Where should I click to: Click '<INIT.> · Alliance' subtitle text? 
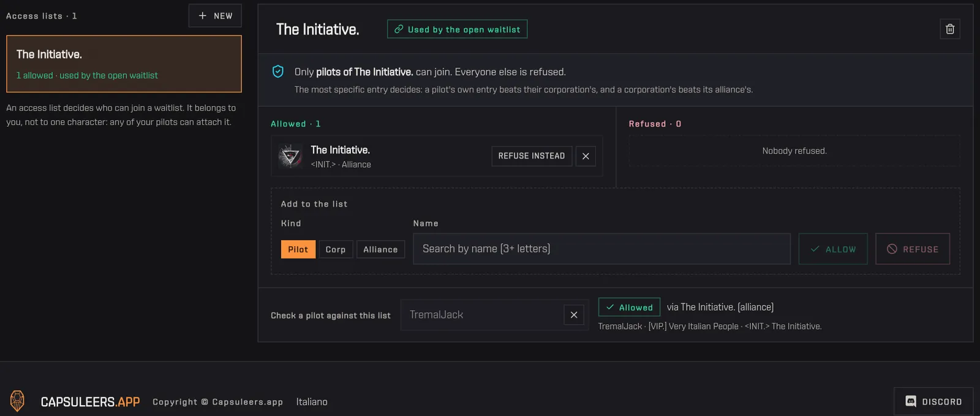tap(341, 164)
